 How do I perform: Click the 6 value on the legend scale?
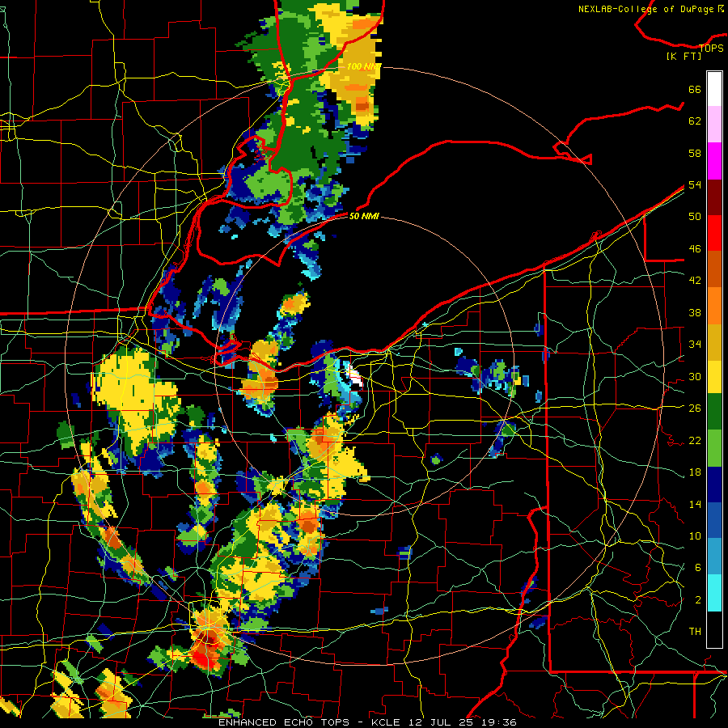pyautogui.click(x=697, y=568)
